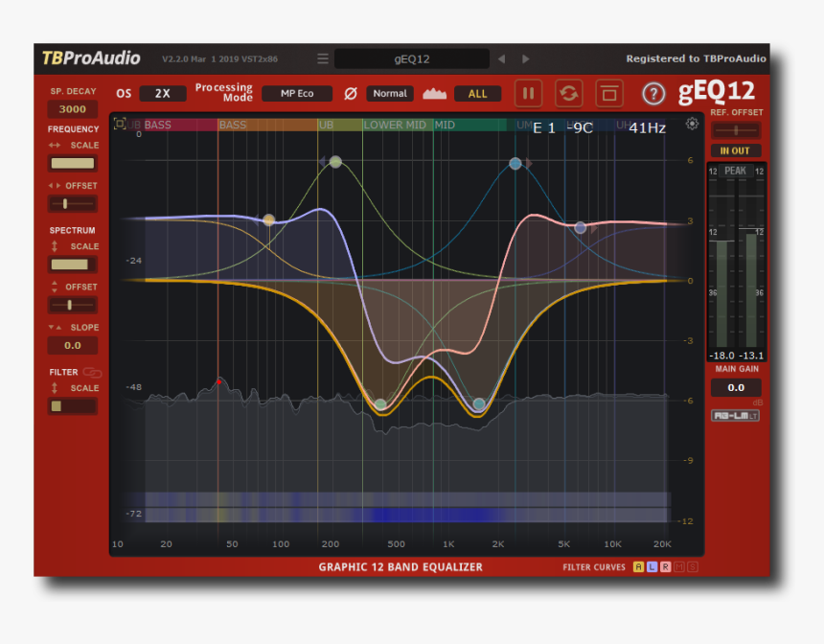Select the SUB BASS band label
This screenshot has height=644, width=824.
tap(149, 126)
